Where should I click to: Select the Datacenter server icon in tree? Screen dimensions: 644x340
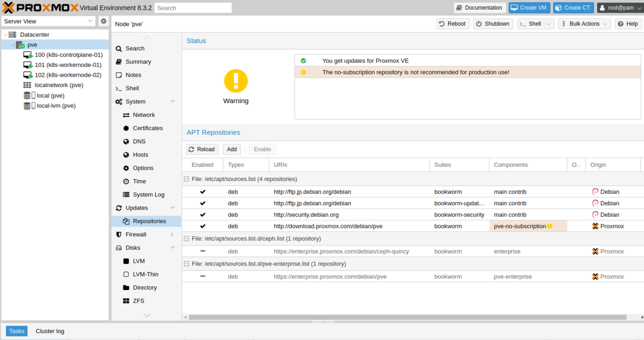click(12, 34)
